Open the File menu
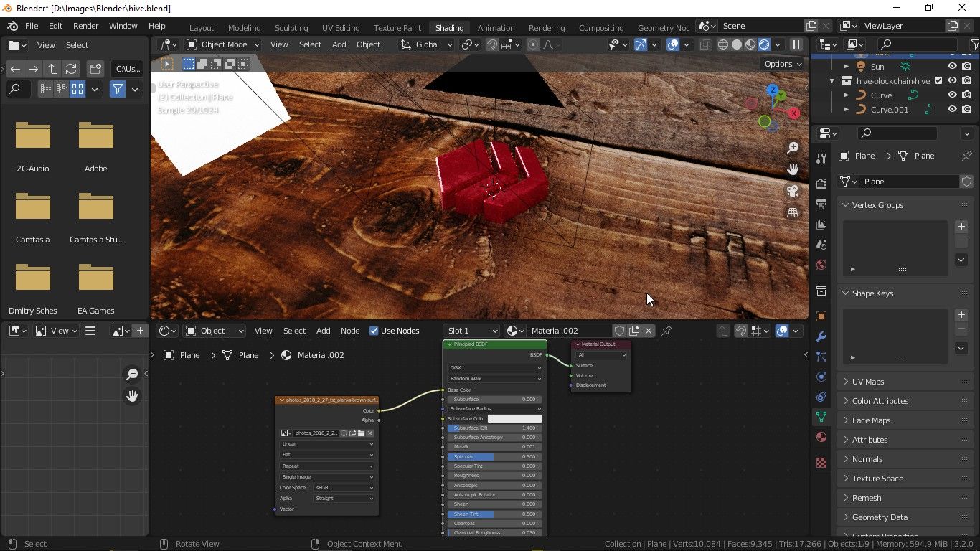 [32, 26]
